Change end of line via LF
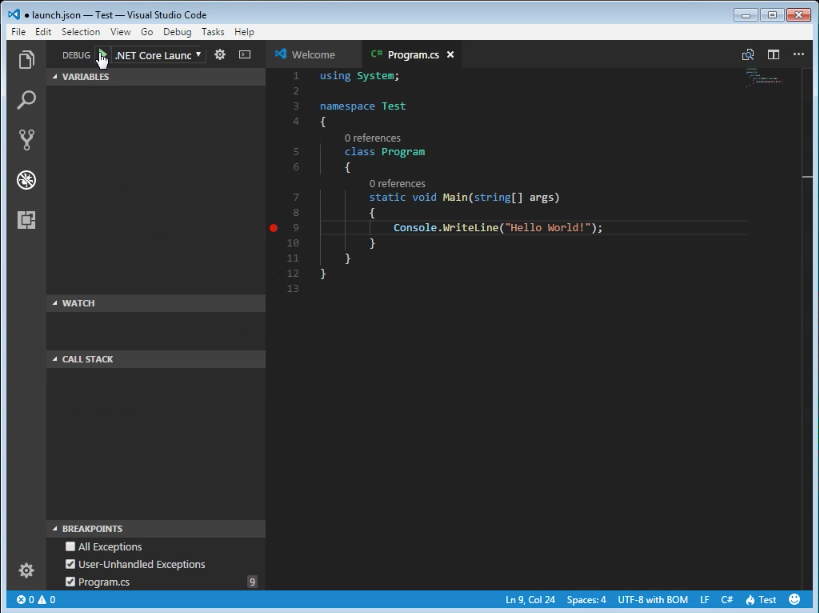This screenshot has width=819, height=613. (705, 599)
